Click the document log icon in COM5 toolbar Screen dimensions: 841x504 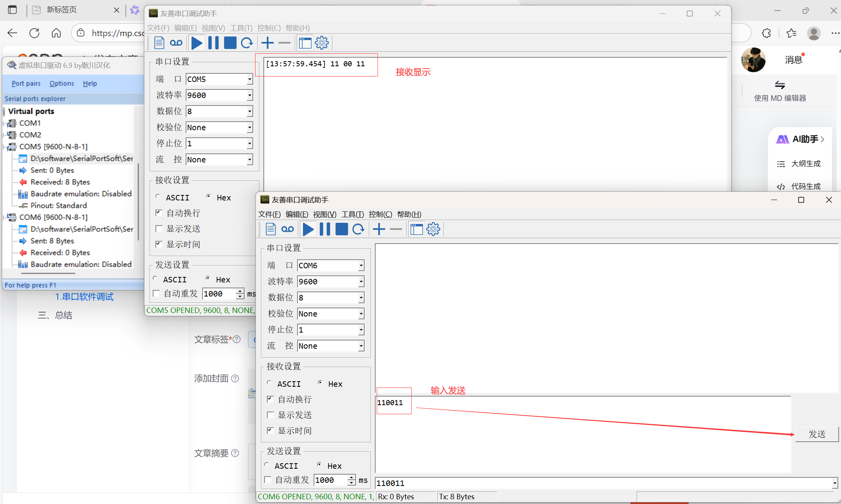[x=159, y=43]
